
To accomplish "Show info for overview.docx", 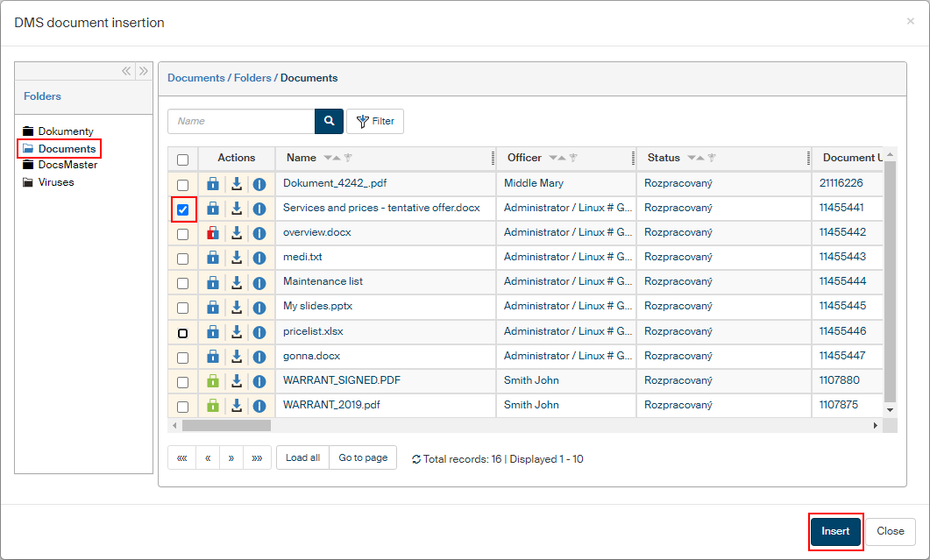I will [x=259, y=233].
